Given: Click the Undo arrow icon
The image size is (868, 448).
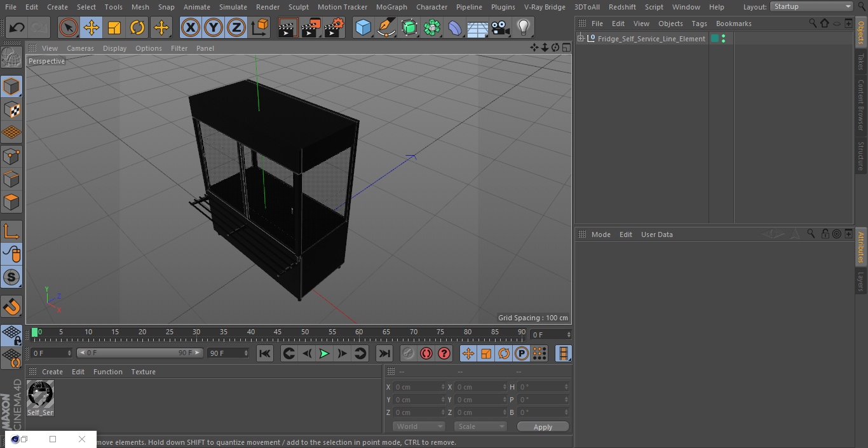Looking at the screenshot, I should 17,27.
